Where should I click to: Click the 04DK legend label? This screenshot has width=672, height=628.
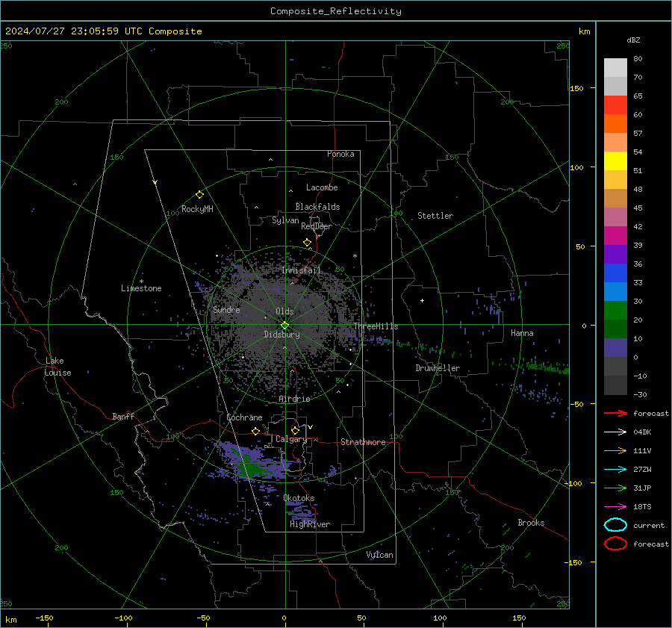tap(642, 432)
